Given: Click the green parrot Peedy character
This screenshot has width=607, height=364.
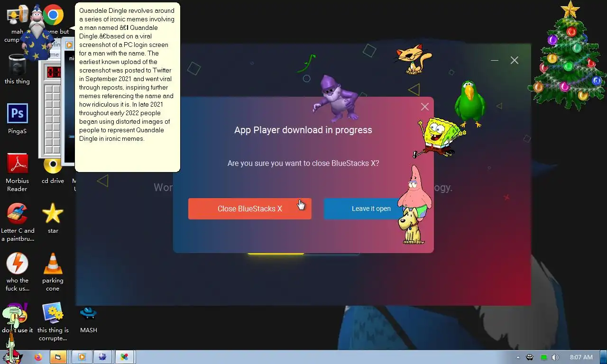Looking at the screenshot, I should [x=470, y=104].
